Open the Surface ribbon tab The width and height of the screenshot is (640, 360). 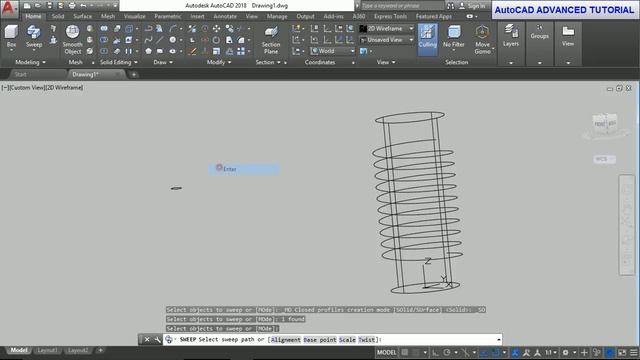82,16
